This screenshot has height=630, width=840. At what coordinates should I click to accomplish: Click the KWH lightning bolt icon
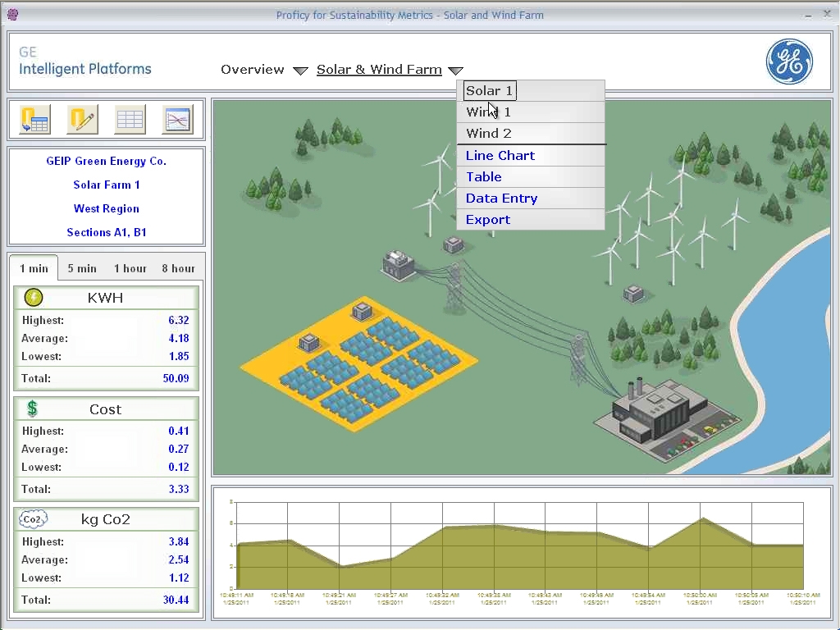point(33,297)
